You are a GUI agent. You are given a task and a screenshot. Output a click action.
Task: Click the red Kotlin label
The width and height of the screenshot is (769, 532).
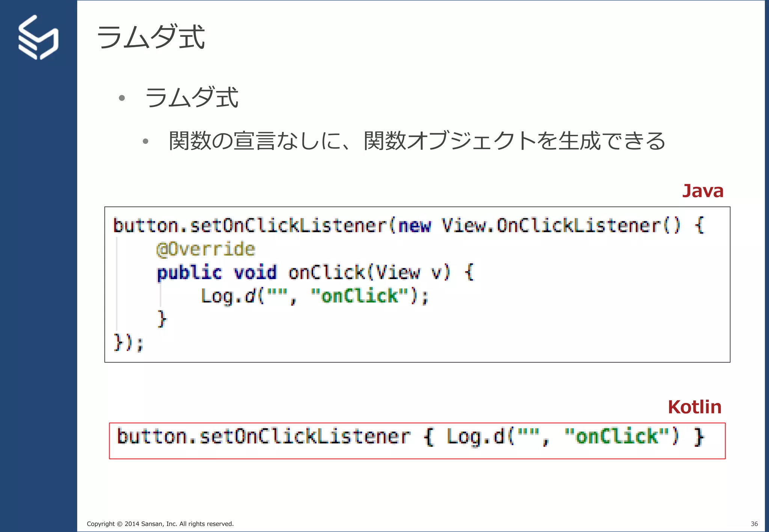694,407
